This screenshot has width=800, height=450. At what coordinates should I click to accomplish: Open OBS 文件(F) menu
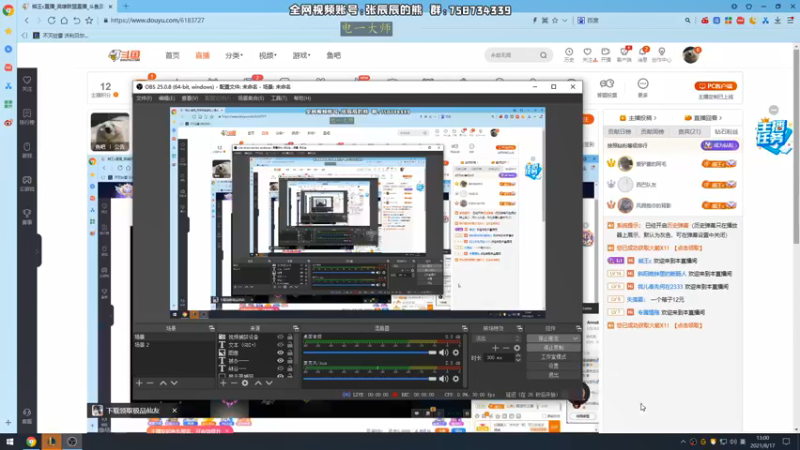tap(144, 98)
